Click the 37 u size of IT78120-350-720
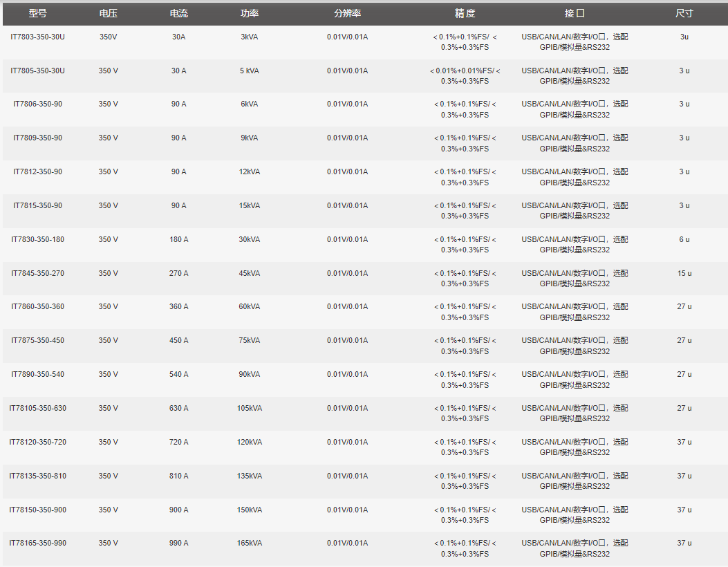The width and height of the screenshot is (728, 567). [684, 442]
